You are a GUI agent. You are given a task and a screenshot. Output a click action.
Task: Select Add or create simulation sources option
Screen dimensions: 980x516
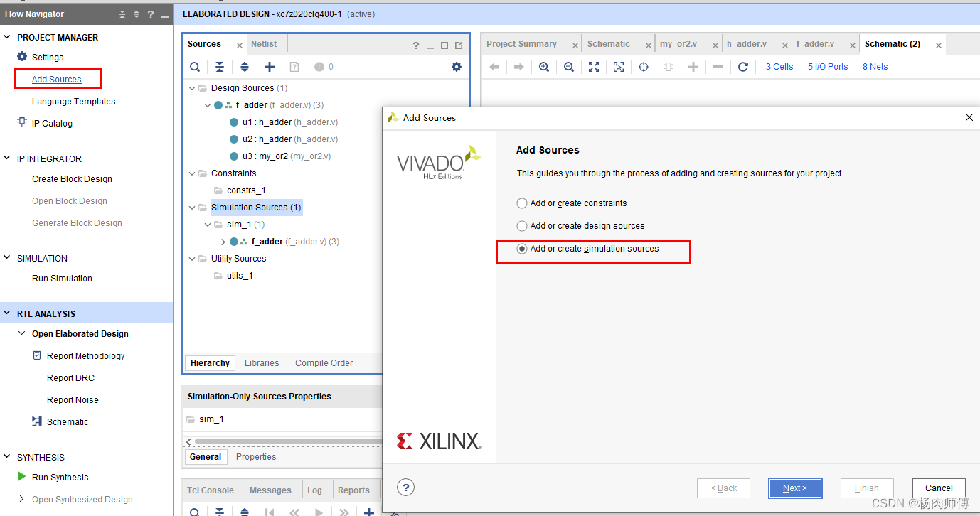point(522,249)
